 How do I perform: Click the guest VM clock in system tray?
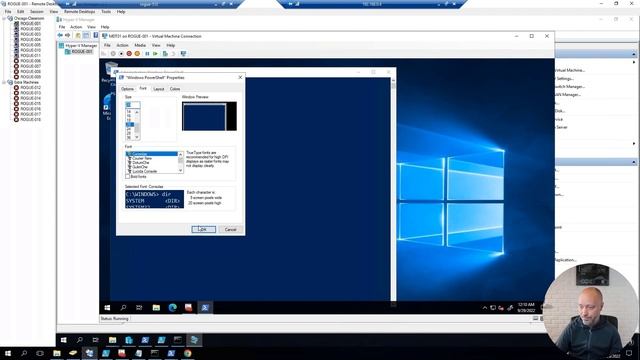(526, 308)
